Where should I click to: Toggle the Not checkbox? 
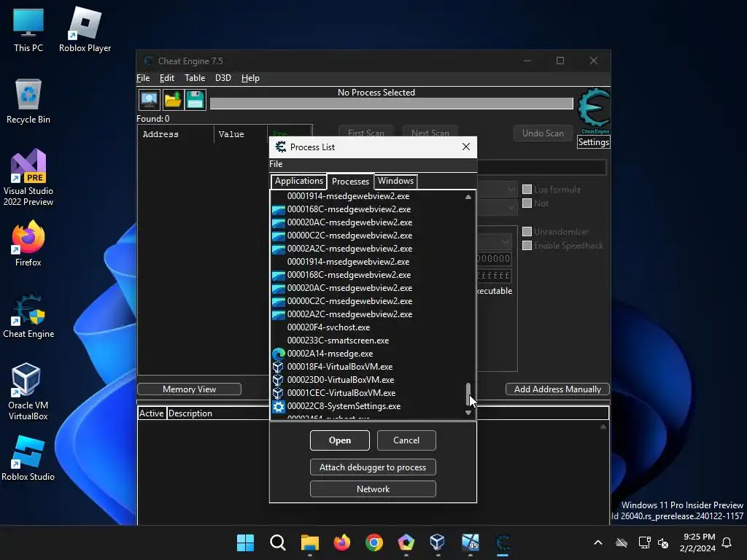527,203
